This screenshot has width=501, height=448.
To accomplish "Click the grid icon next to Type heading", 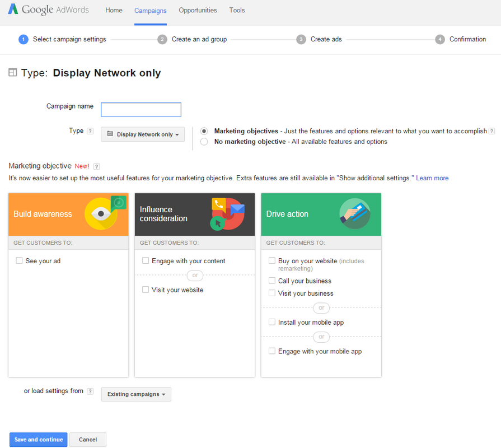I will click(x=12, y=73).
